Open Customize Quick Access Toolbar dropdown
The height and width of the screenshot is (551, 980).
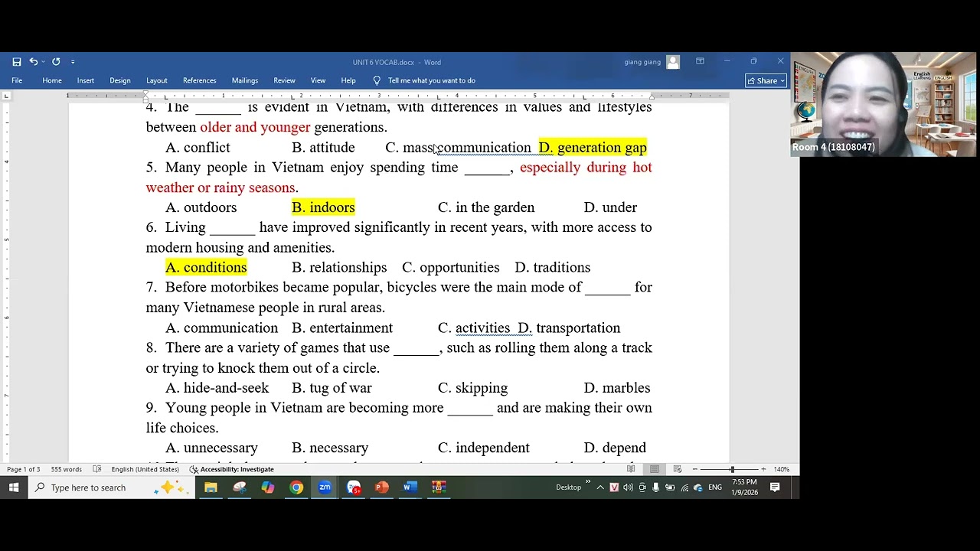point(73,62)
